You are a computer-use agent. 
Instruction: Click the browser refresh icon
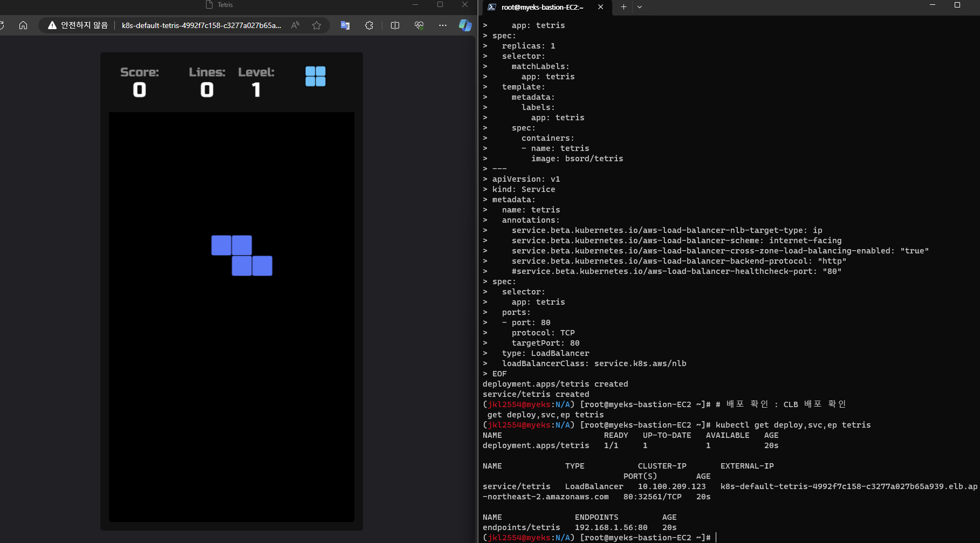coord(2,25)
